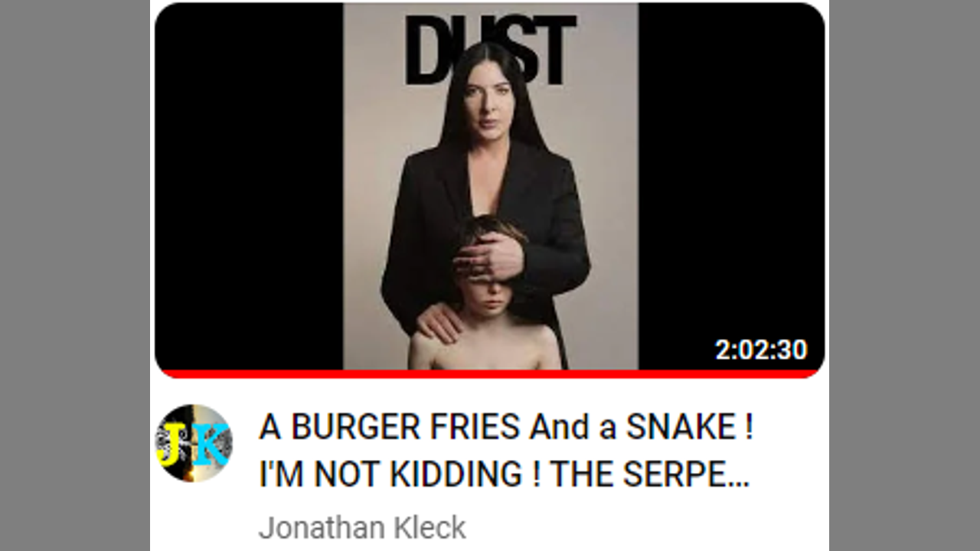Viewport: 980px width, 551px height.
Task: Click the gray margin left of video card
Action: tap(74, 275)
